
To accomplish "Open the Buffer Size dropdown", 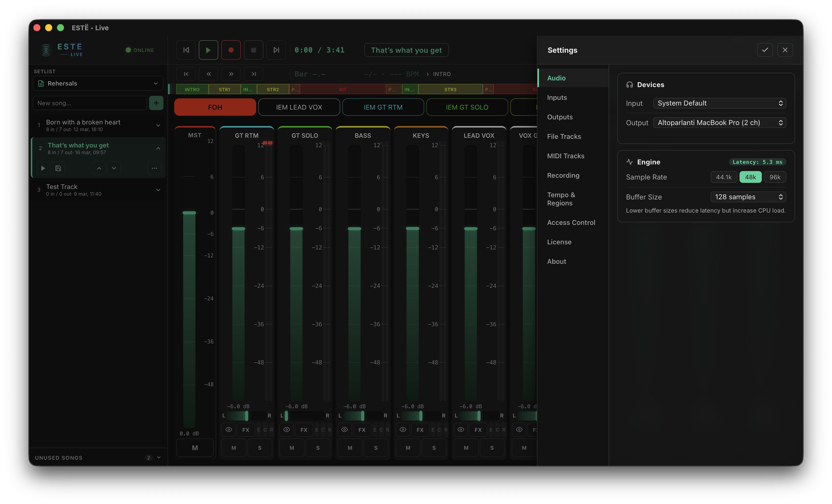I will pos(748,197).
